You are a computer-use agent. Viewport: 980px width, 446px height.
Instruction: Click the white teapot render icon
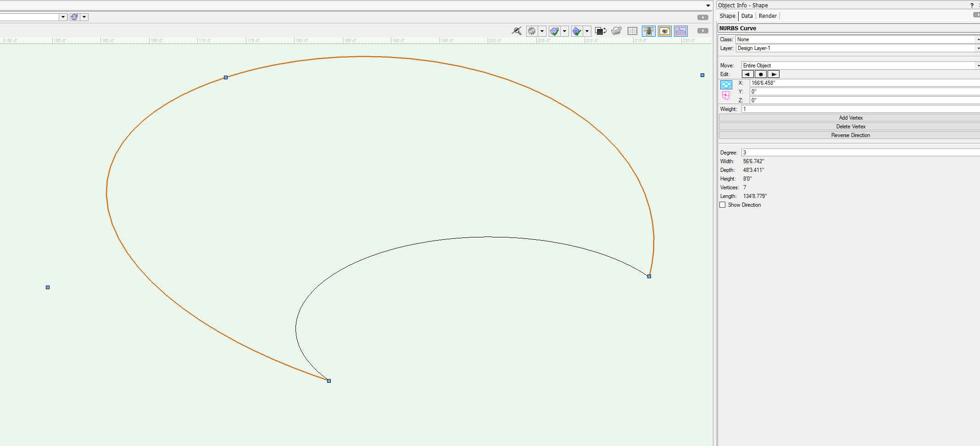coord(617,31)
